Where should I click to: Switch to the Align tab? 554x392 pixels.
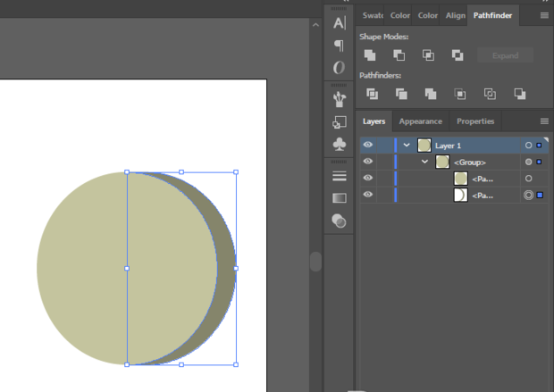455,15
